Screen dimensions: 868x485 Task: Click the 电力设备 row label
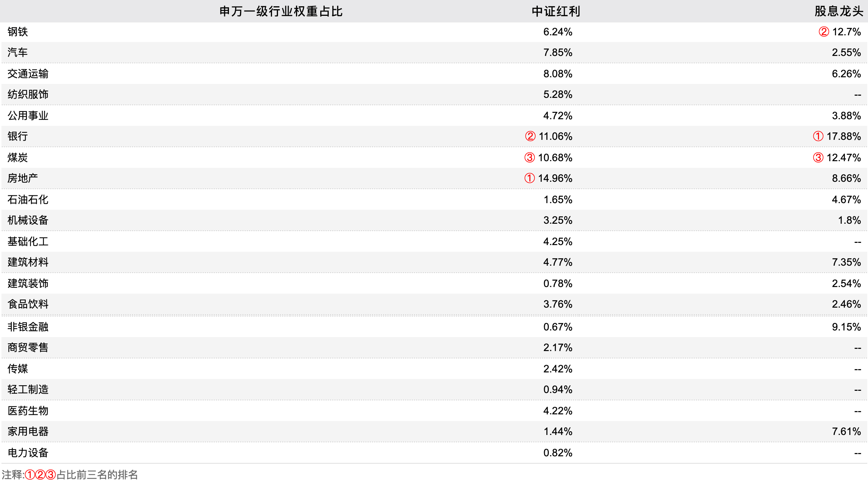[x=28, y=453]
